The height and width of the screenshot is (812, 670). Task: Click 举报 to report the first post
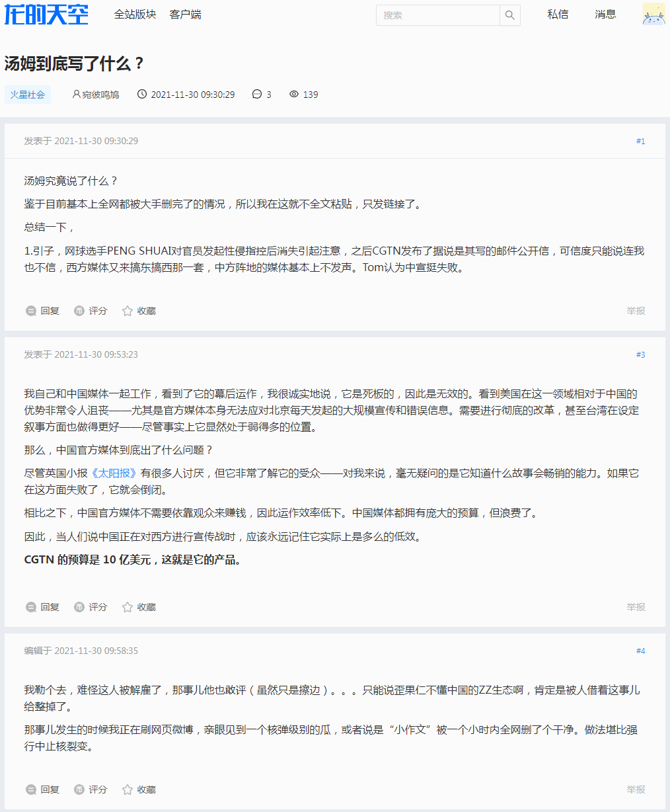[635, 310]
